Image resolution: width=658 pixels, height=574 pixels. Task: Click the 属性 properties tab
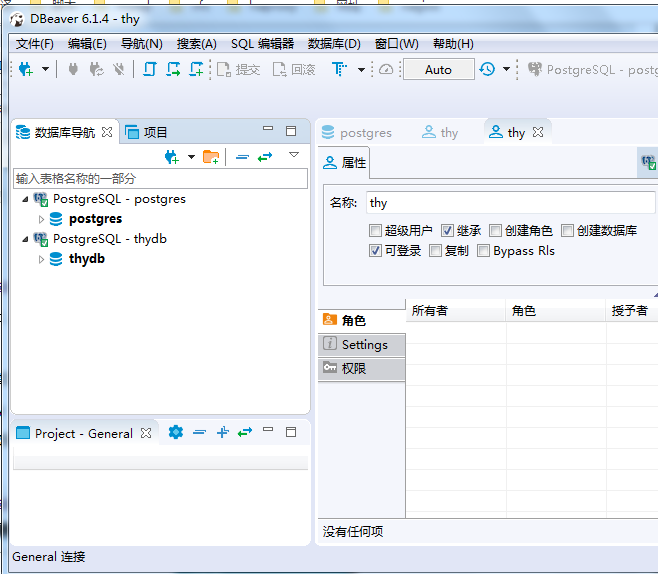[345, 163]
